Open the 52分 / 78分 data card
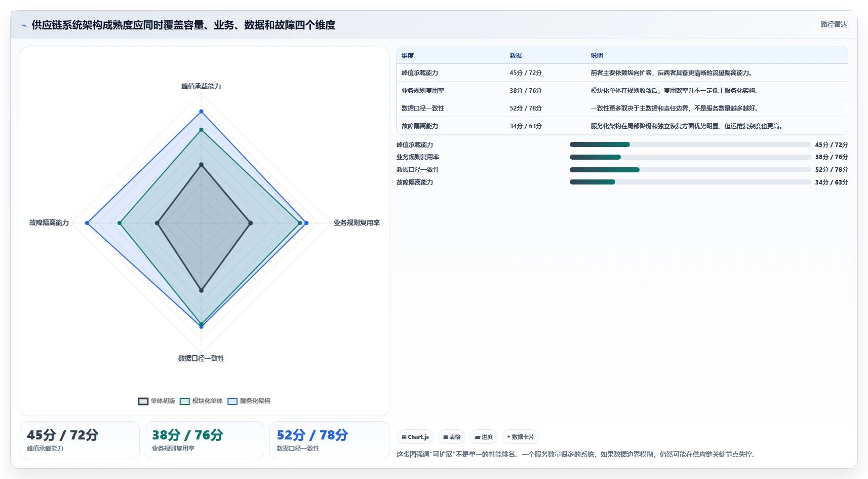This screenshot has height=479, width=868. click(329, 440)
